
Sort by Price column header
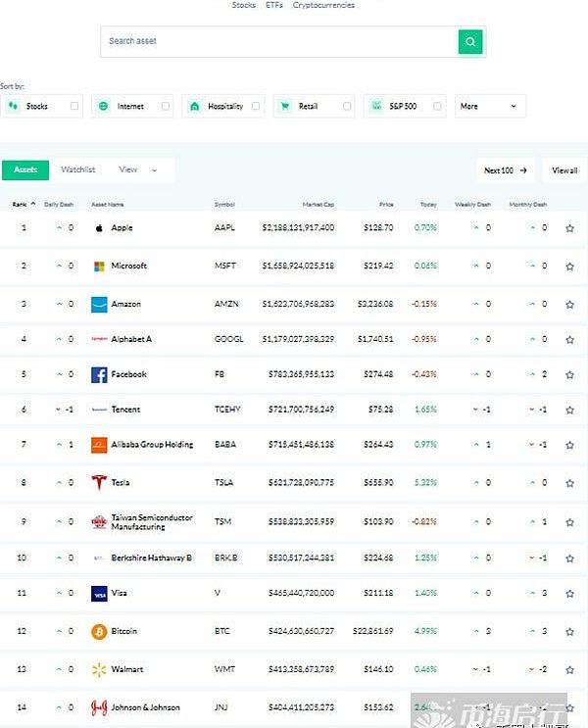(386, 204)
